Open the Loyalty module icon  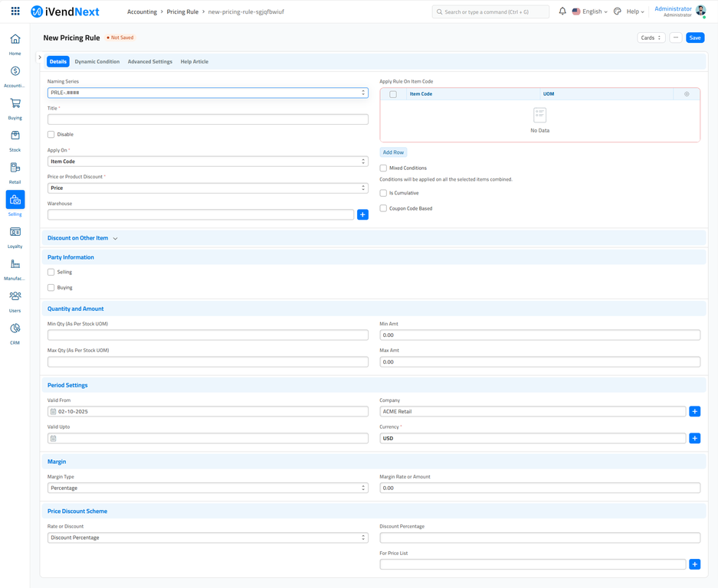click(x=15, y=233)
